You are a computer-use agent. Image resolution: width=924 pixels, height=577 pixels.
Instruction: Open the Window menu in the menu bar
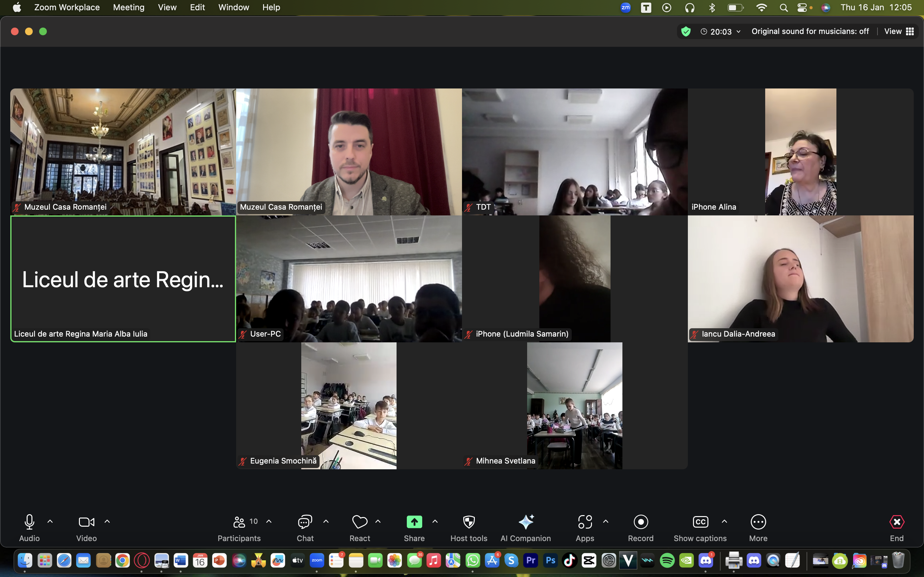(x=233, y=7)
